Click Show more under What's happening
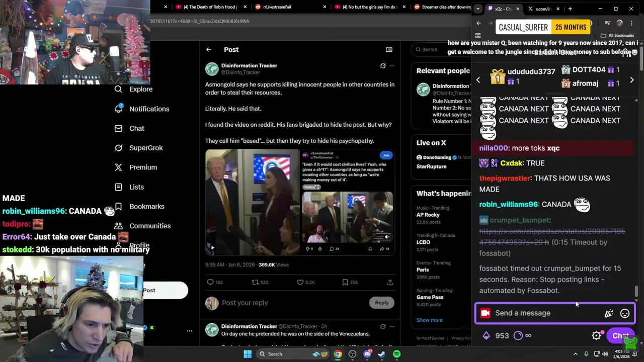This screenshot has height=362, width=644. 430,320
